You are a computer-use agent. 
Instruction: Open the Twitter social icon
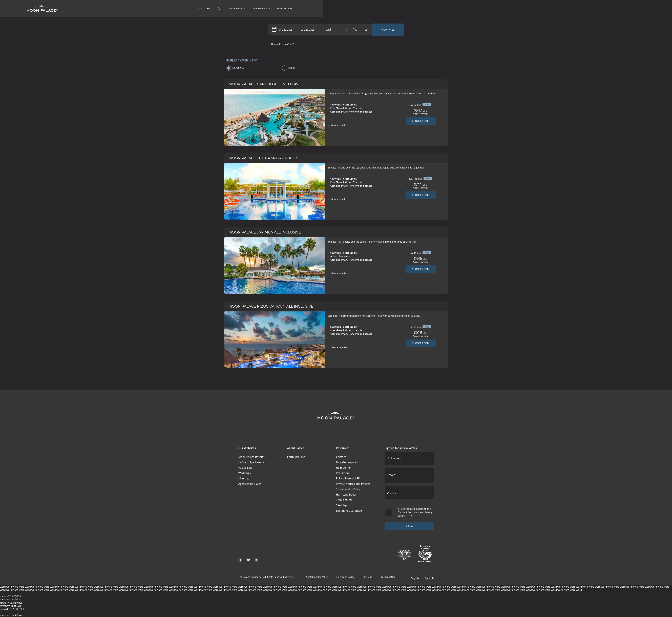(248, 560)
